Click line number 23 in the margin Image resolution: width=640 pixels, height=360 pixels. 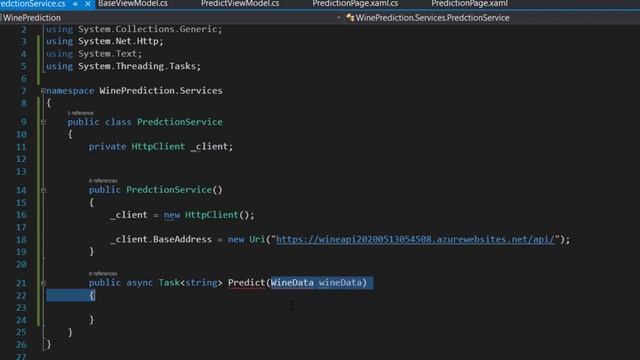pyautogui.click(x=21, y=307)
